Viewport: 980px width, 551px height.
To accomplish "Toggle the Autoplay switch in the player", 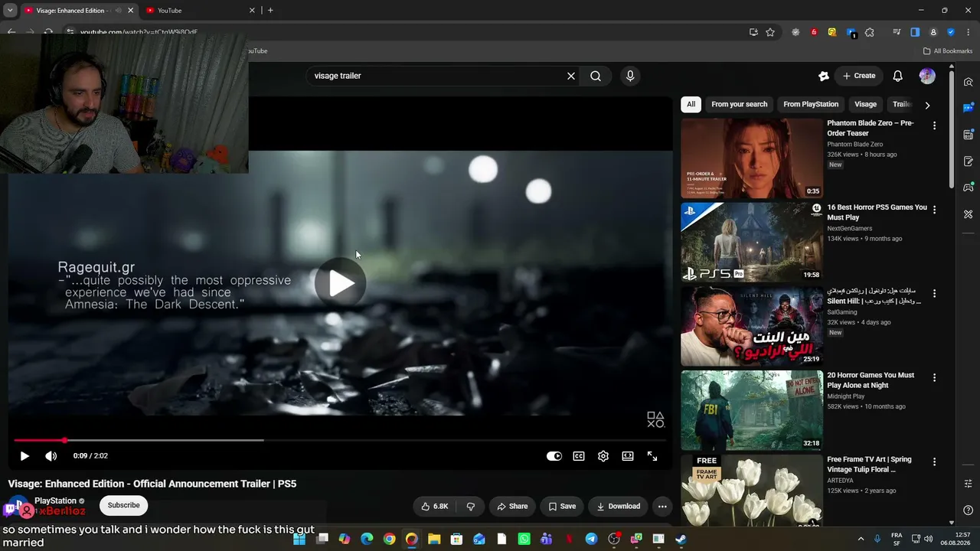I will click(554, 456).
